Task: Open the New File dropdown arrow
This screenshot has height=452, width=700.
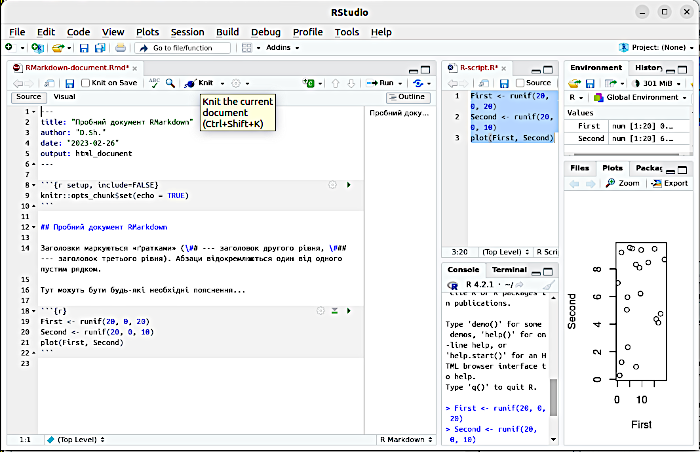Action: click(22, 47)
